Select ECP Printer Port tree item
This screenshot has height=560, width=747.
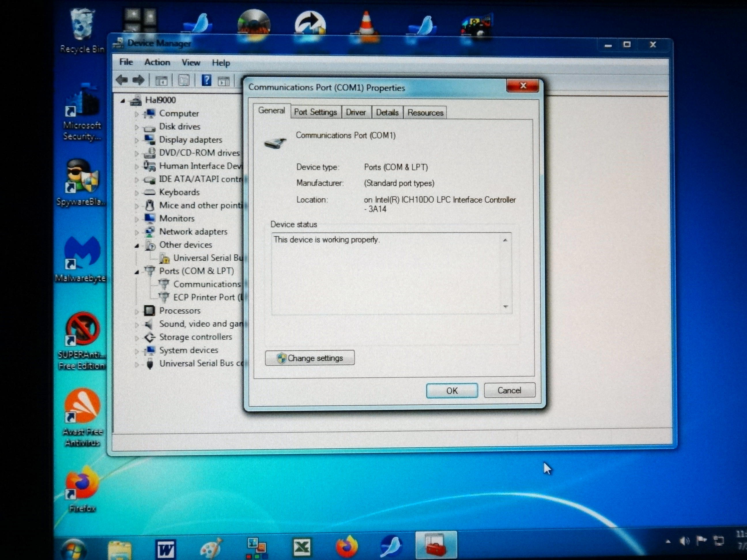208,297
